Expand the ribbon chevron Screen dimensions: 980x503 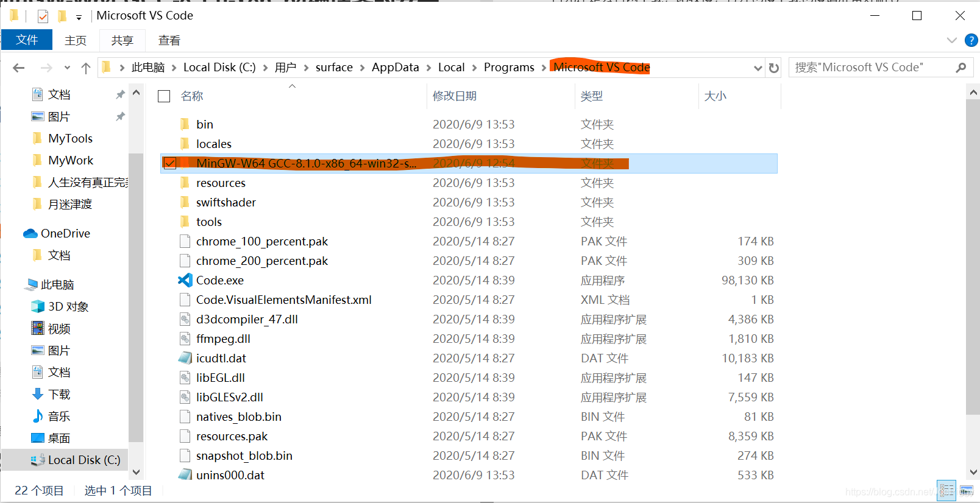coord(952,40)
